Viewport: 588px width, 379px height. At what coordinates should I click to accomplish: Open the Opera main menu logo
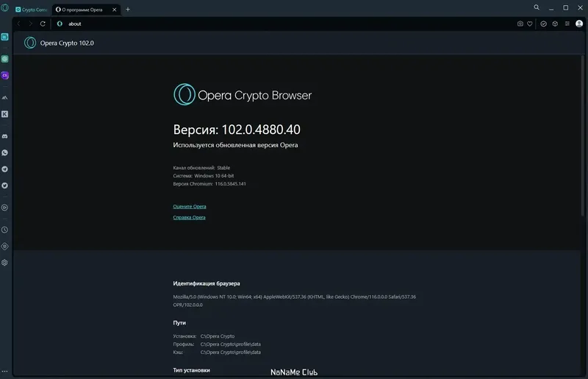5,7
